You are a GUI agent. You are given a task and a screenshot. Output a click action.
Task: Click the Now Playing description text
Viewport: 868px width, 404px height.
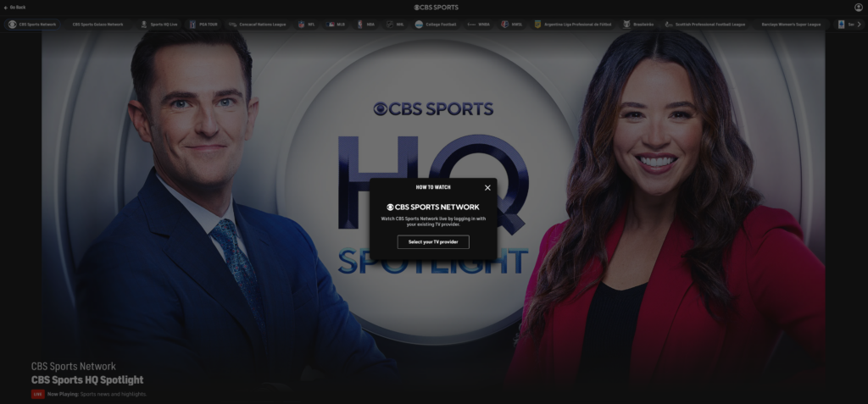tap(97, 394)
